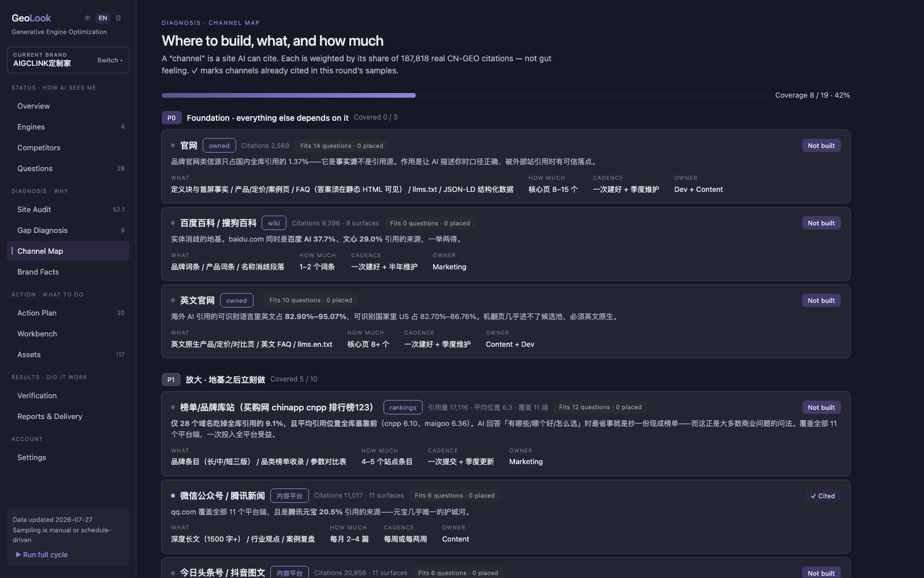Navigate to Site Audit

(x=68, y=210)
